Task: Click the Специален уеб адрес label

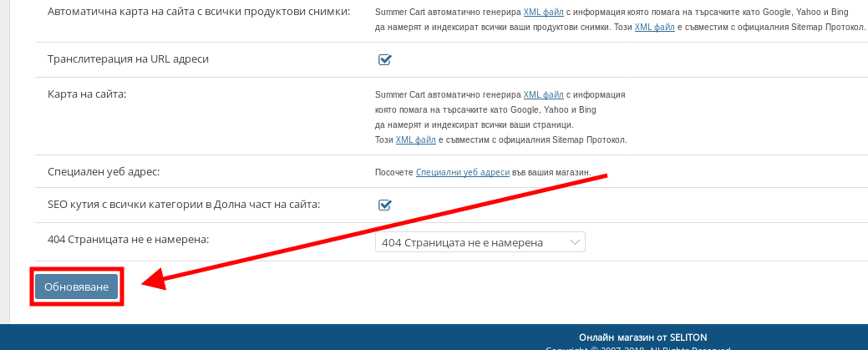Action: (104, 171)
